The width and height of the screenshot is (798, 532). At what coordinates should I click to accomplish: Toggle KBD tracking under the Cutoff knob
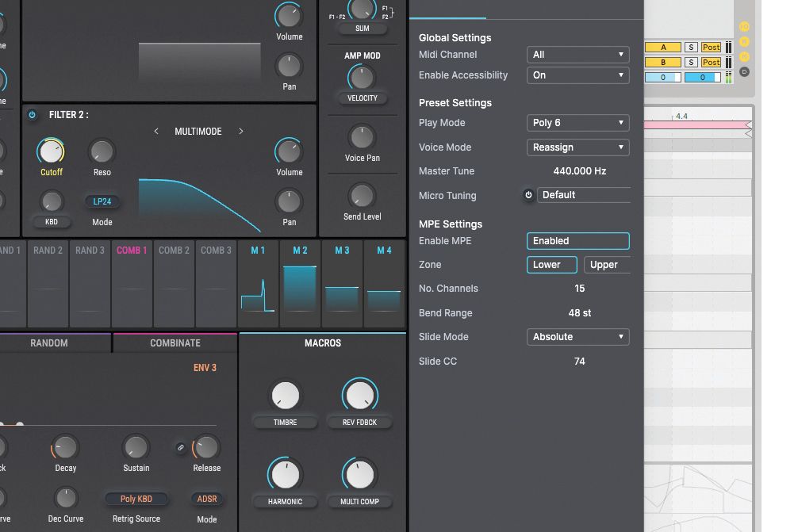(52, 221)
